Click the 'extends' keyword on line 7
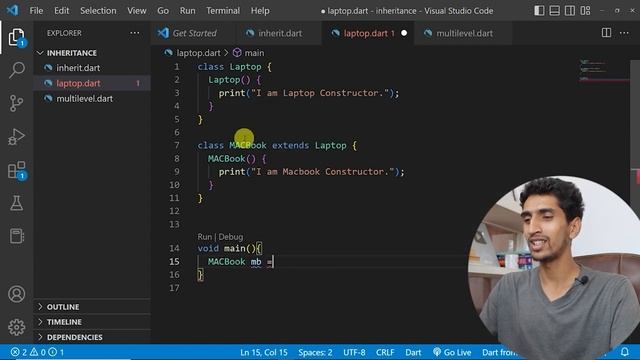Viewport: 640px width, 360px height. point(290,145)
